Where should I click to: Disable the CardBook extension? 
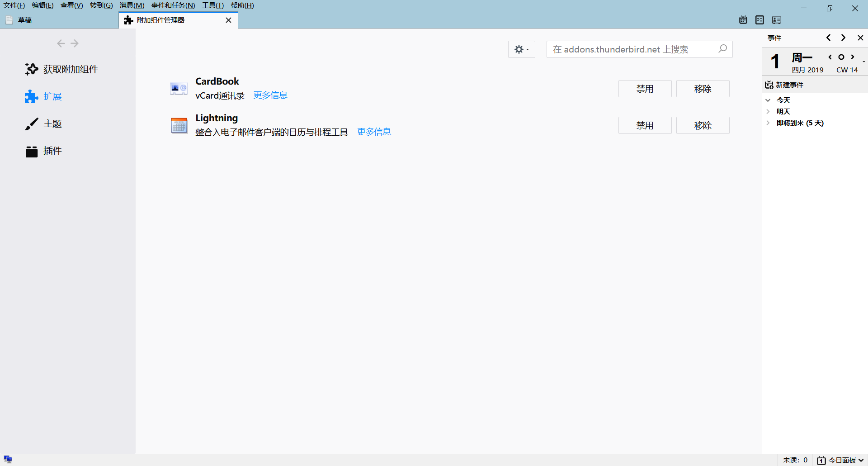[x=645, y=89]
